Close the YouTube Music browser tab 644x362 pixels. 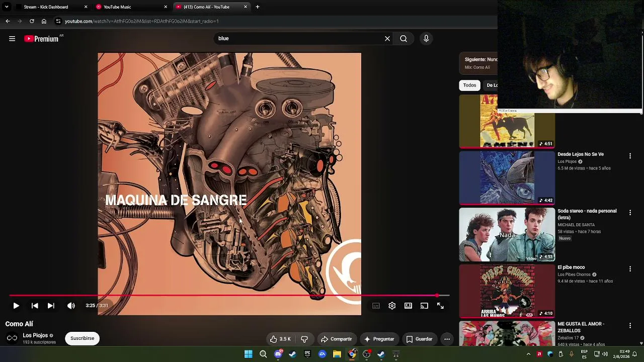point(166,7)
